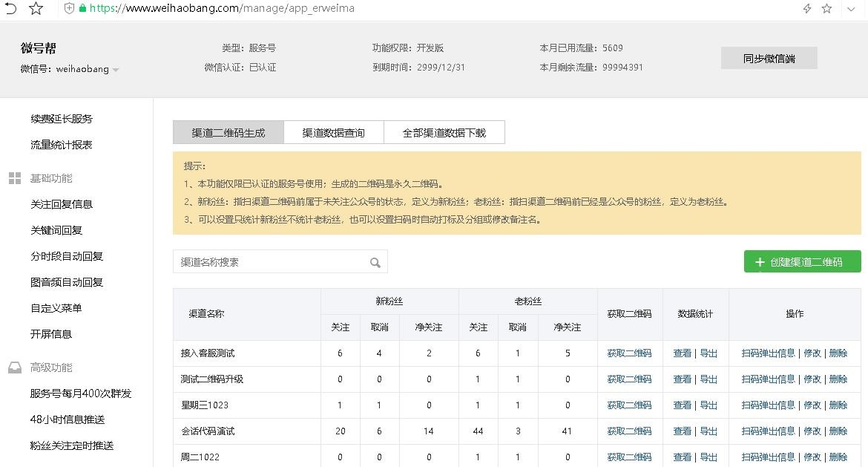Open 分时段自动回复 in sidebar
The height and width of the screenshot is (467, 868).
67,256
